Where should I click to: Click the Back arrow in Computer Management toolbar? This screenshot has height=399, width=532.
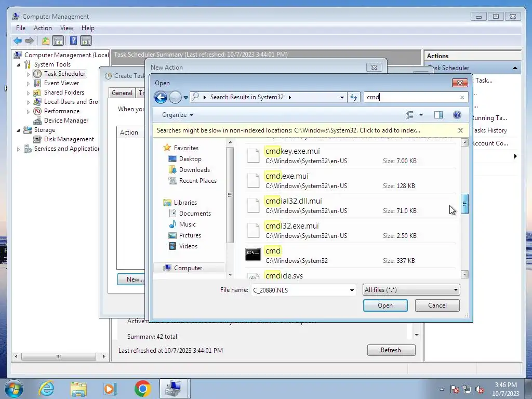(x=17, y=41)
